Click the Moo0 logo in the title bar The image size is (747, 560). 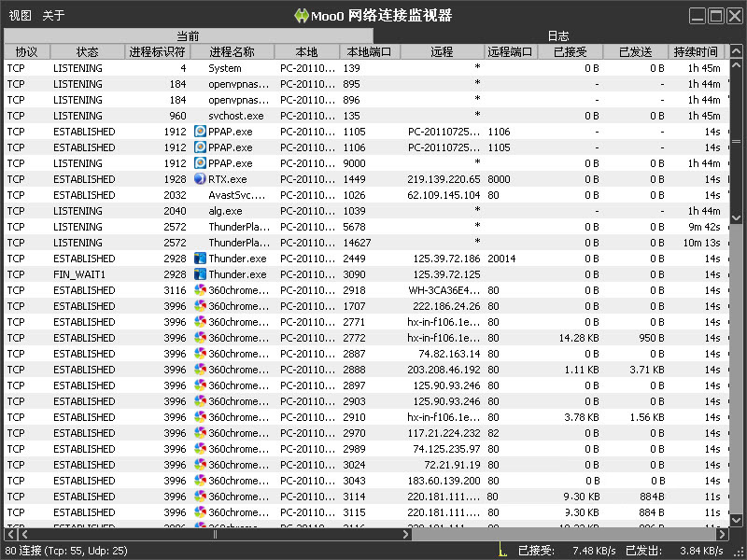(x=302, y=15)
